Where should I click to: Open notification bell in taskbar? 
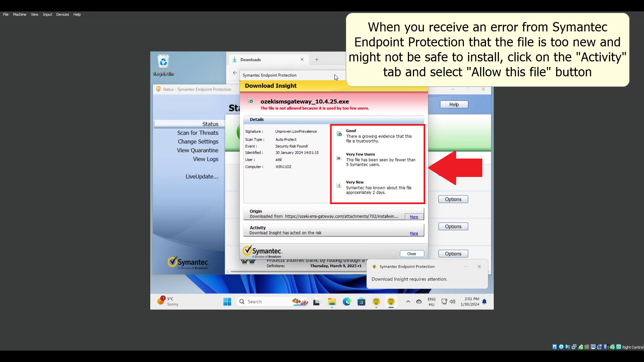pos(484,302)
